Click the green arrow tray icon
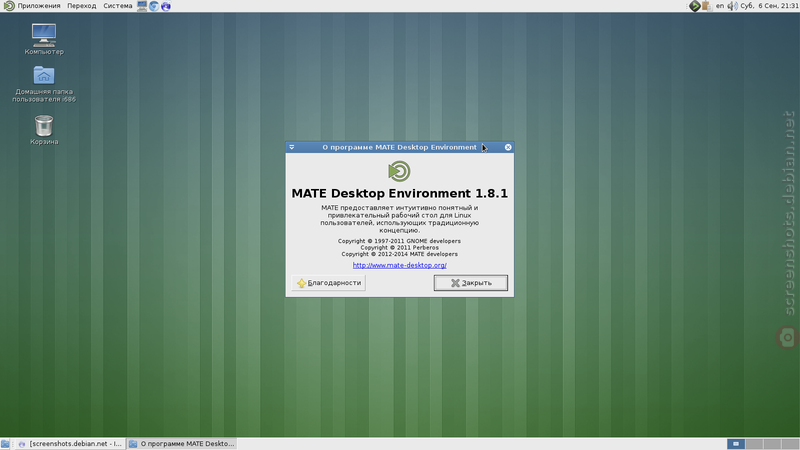This screenshot has width=800, height=450. click(694, 6)
